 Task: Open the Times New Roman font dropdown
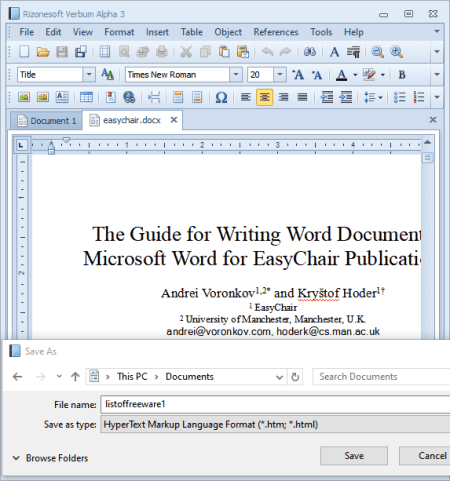click(x=236, y=75)
